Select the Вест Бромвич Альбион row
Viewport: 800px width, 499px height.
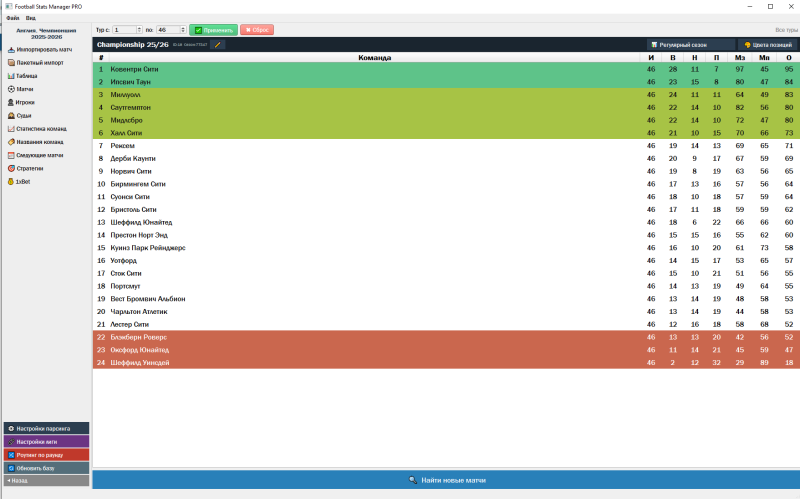point(446,298)
